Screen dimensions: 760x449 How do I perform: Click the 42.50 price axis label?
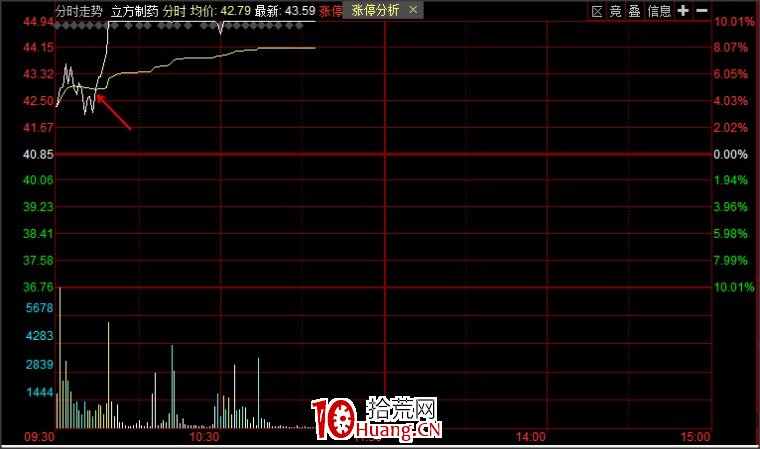click(38, 101)
